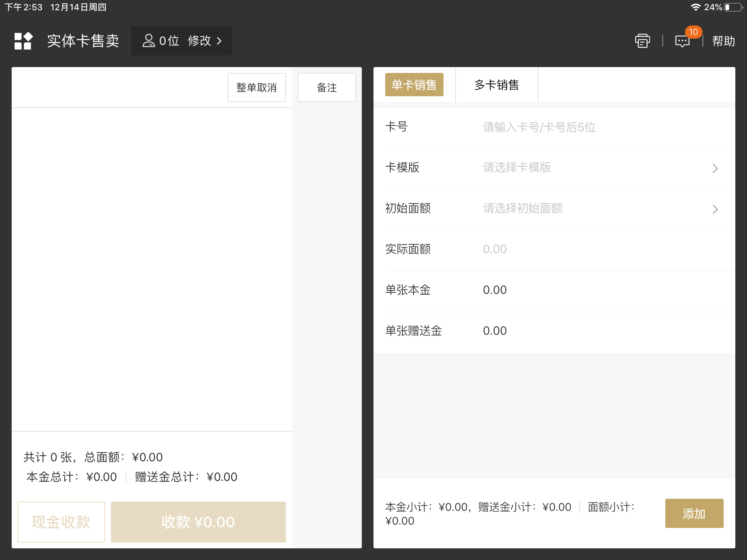Open the messages chat icon
Screen dimensions: 747x560
[682, 41]
